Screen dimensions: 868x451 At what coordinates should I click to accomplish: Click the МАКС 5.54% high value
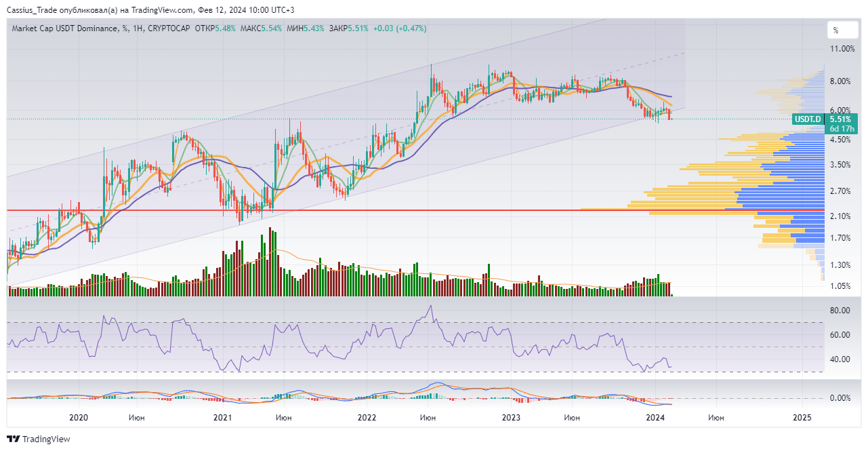[261, 28]
